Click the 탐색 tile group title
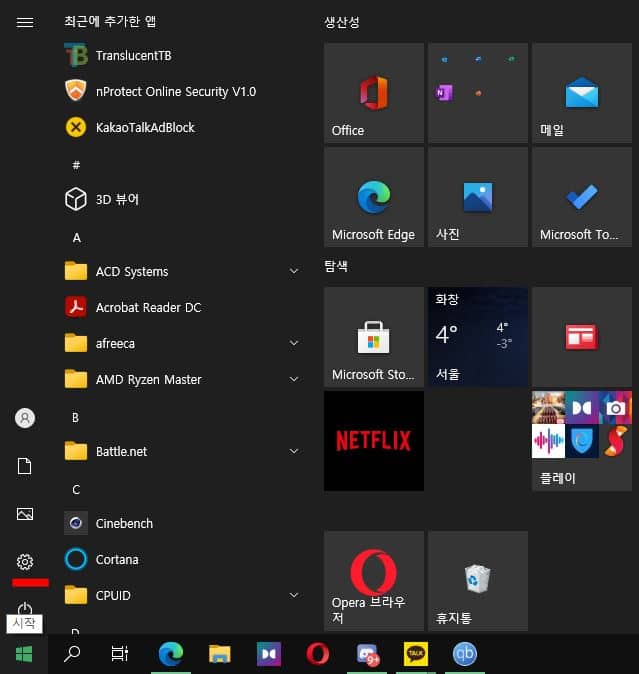The image size is (639, 674). point(336,266)
